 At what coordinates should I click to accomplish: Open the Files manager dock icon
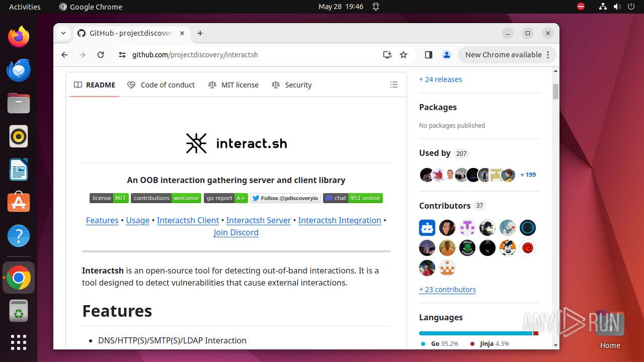click(19, 103)
